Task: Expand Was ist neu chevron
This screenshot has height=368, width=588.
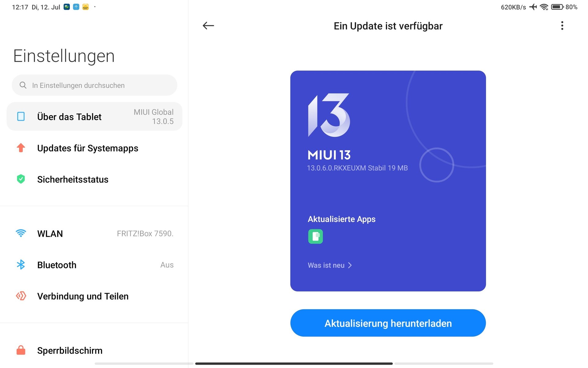Action: coord(350,265)
